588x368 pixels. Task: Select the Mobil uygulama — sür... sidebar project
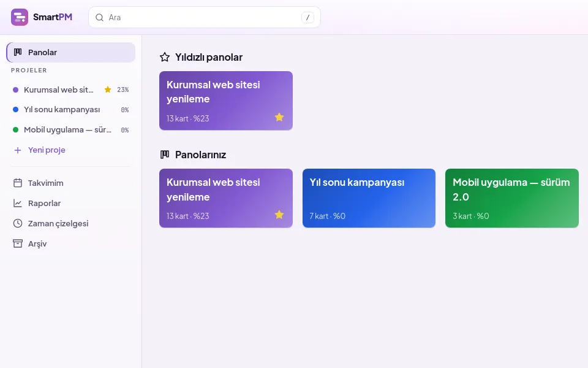[71, 130]
